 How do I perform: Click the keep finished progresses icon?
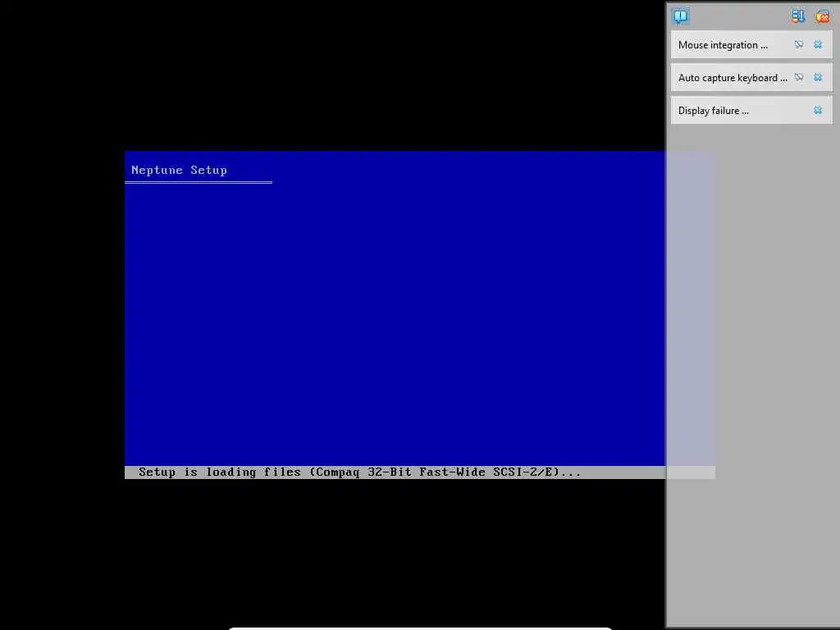(x=797, y=16)
